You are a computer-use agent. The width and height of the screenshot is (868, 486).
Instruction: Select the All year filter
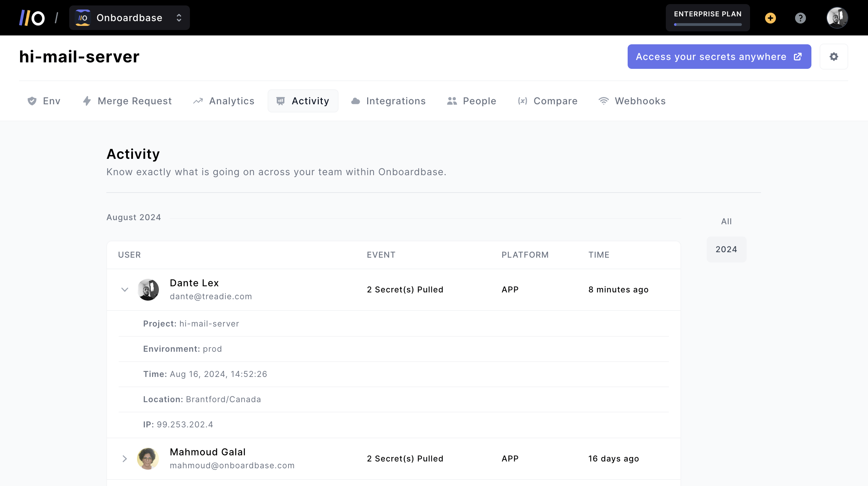point(727,222)
